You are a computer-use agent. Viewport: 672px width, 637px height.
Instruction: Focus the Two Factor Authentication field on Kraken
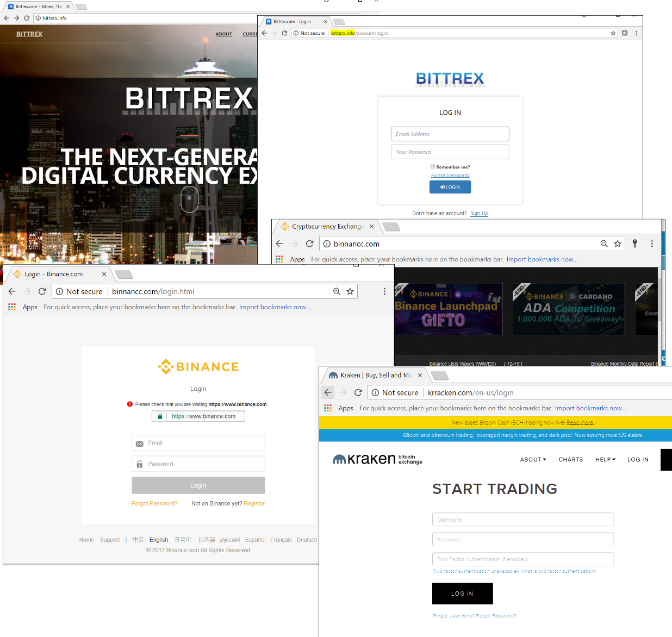pyautogui.click(x=523, y=559)
